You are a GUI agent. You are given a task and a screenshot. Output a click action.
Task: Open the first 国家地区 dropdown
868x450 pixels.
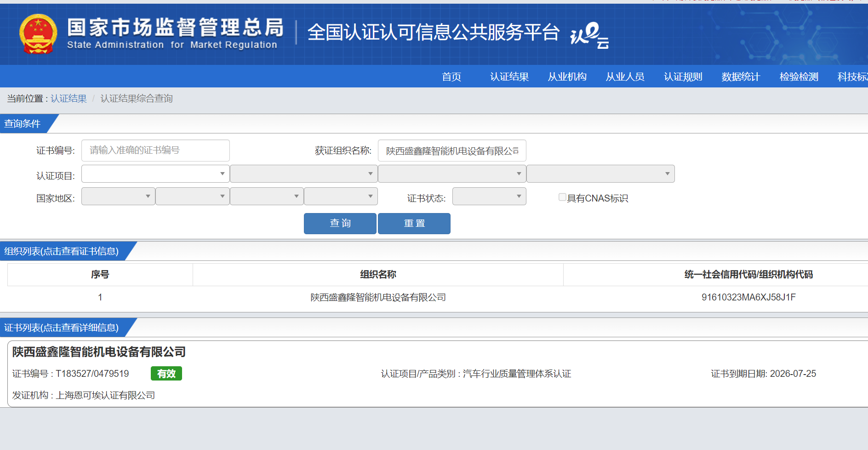pos(118,196)
